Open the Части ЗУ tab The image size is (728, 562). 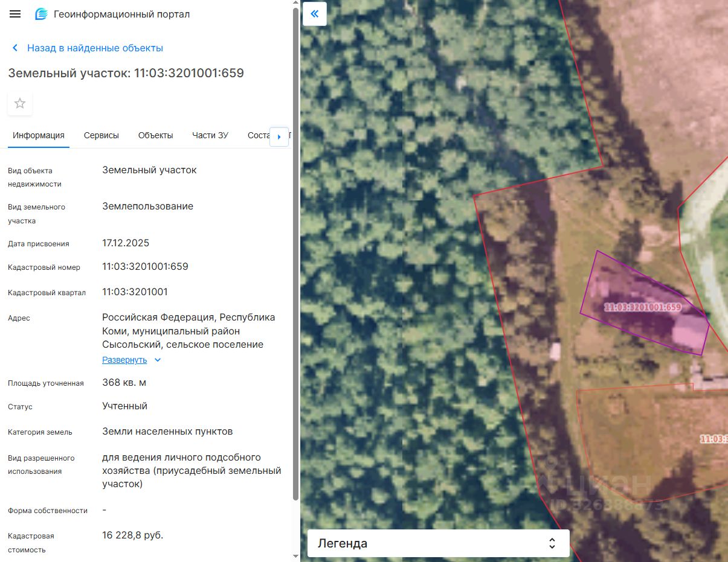coord(210,135)
